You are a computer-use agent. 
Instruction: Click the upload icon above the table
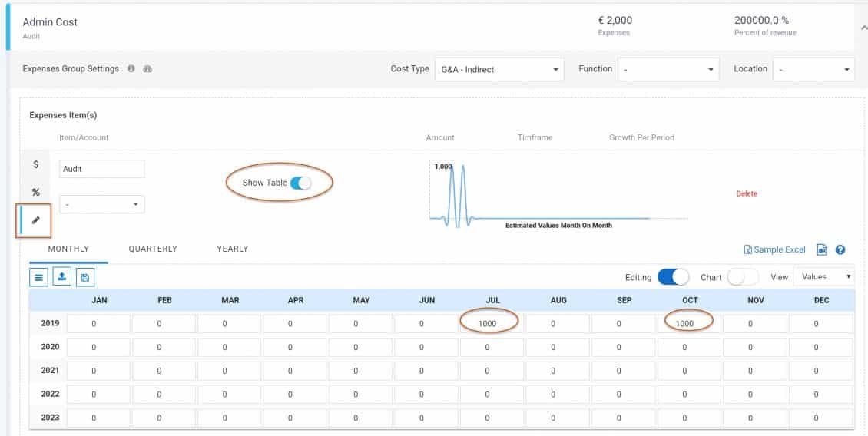(61, 277)
